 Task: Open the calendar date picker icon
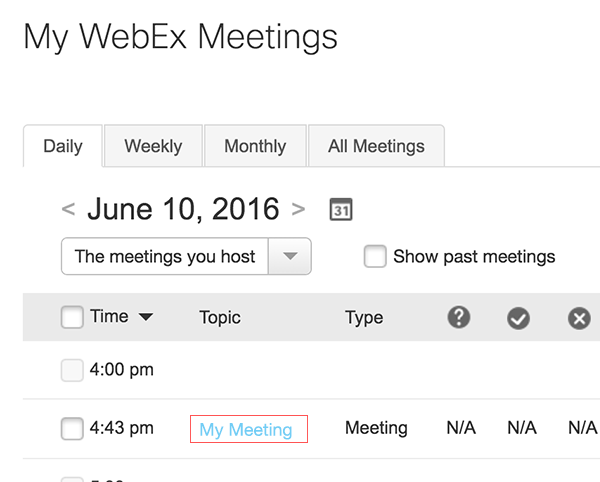[x=341, y=210]
